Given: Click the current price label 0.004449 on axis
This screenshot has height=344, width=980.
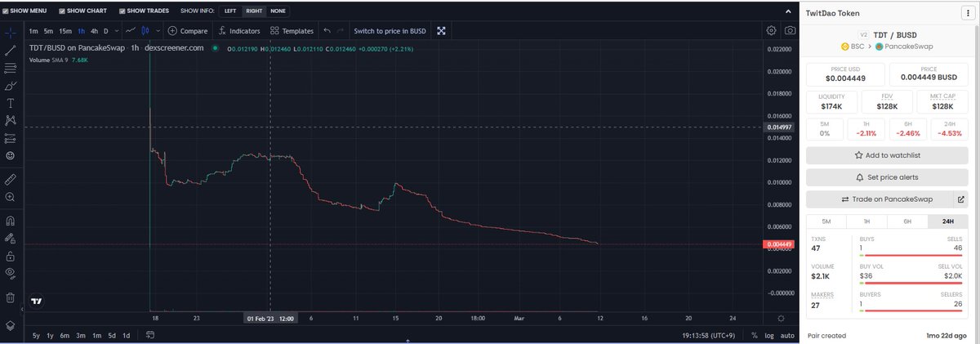Looking at the screenshot, I should 778,244.
